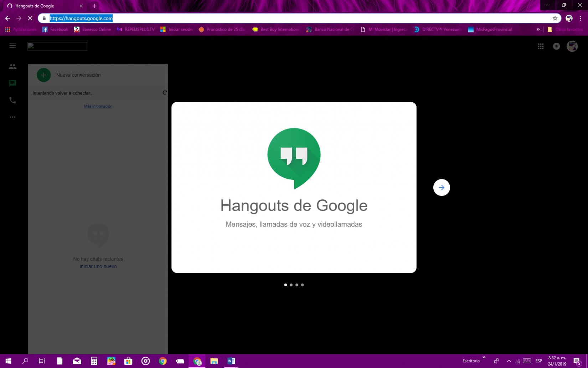Advance the intro carousel with the arrow
Image resolution: width=588 pixels, height=368 pixels.
click(x=442, y=188)
